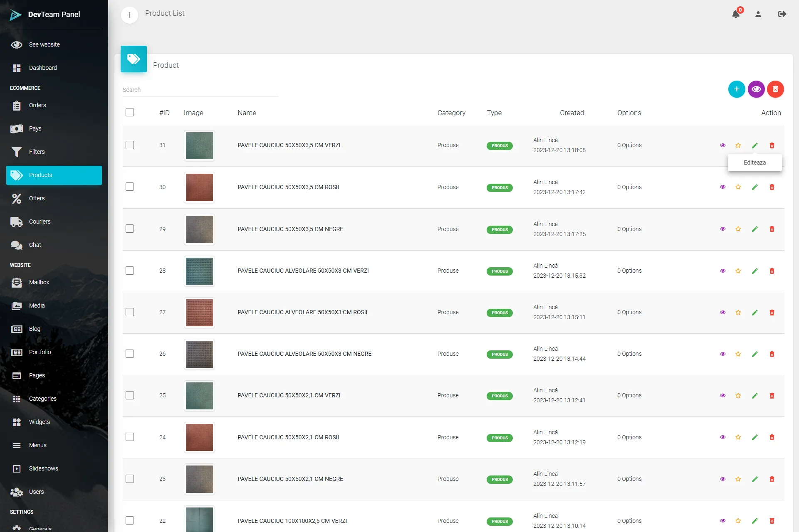The width and height of the screenshot is (799, 532).
Task: Toggle the eye icon for product 27
Action: point(723,312)
